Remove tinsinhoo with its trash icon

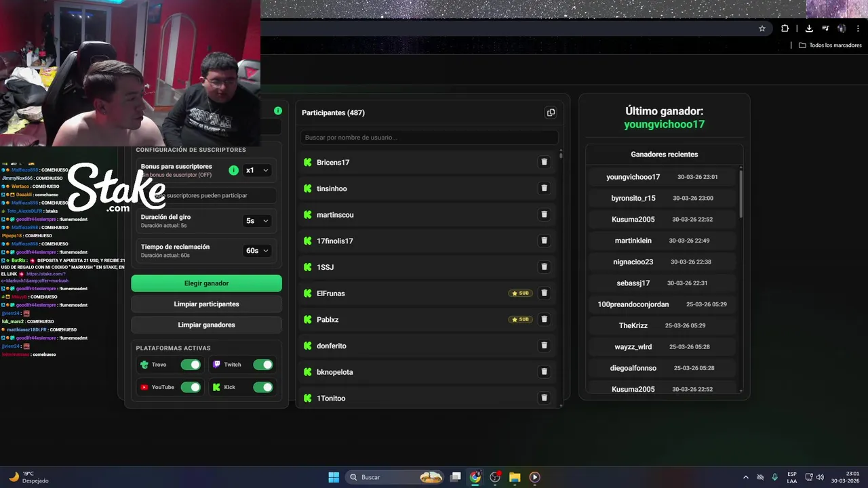[544, 188]
